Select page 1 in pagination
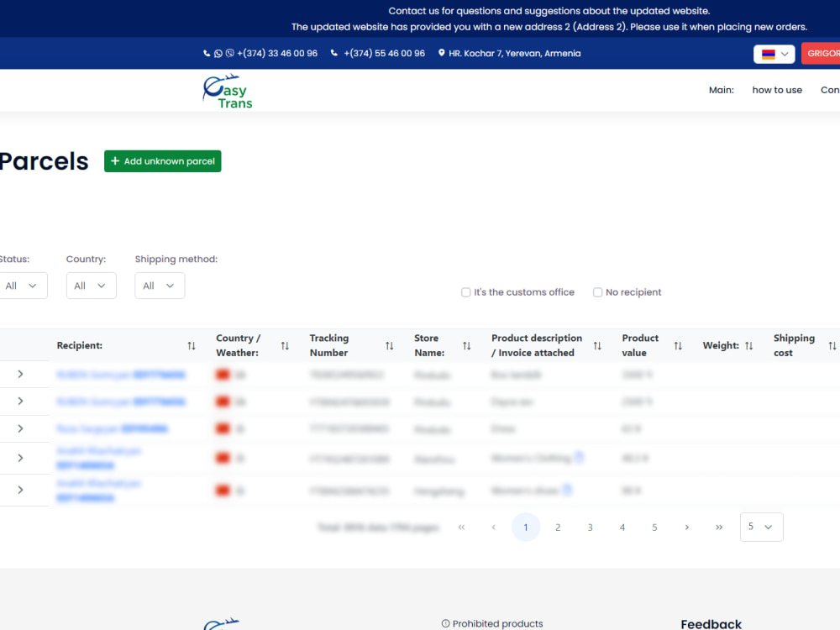This screenshot has height=630, width=840. coord(526,528)
